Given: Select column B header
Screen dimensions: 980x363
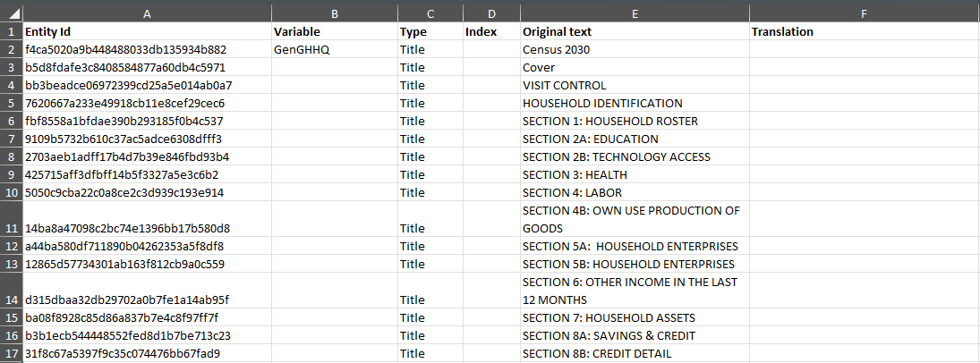Looking at the screenshot, I should [334, 13].
